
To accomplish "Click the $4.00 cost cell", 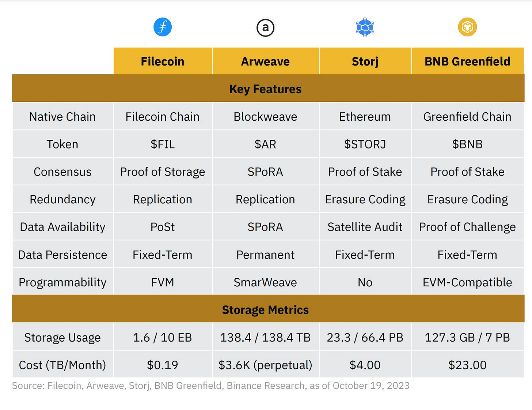I will [x=365, y=365].
